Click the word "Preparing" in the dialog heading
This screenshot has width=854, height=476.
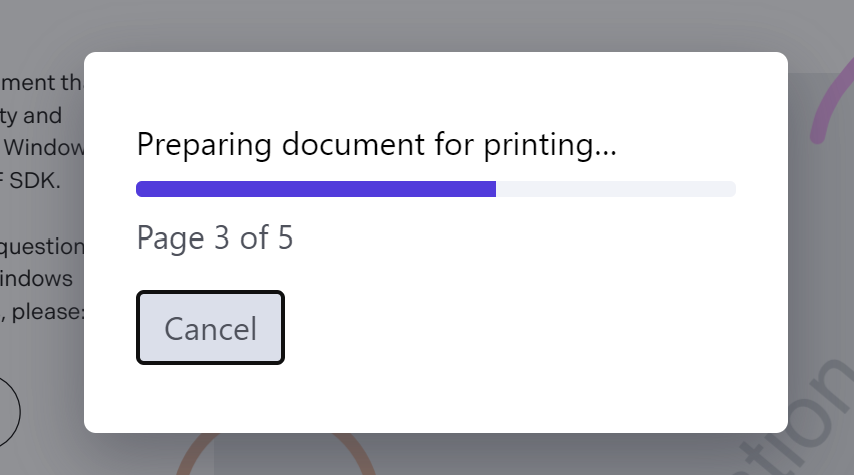pos(204,145)
